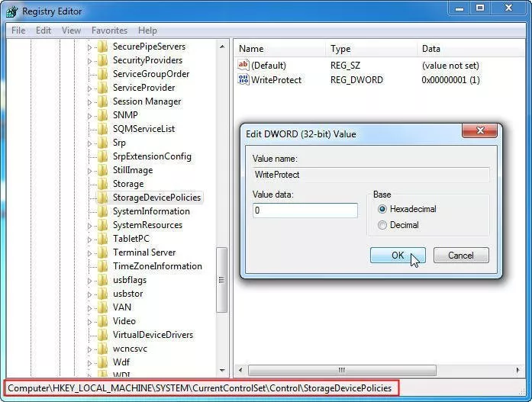The width and height of the screenshot is (532, 402).
Task: Click the Registry Editor title bar icon
Action: click(x=11, y=11)
